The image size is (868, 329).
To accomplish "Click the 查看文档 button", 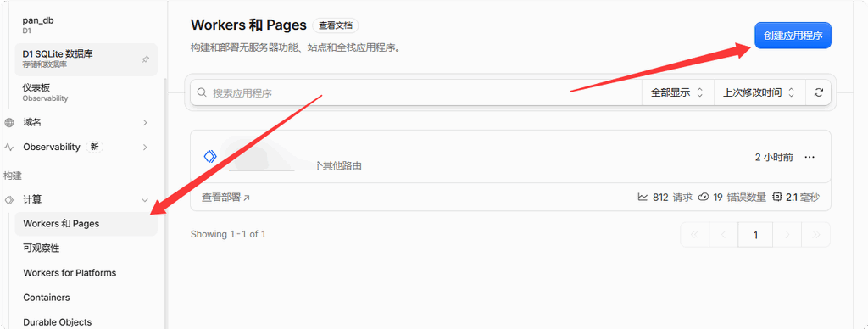I will (336, 25).
